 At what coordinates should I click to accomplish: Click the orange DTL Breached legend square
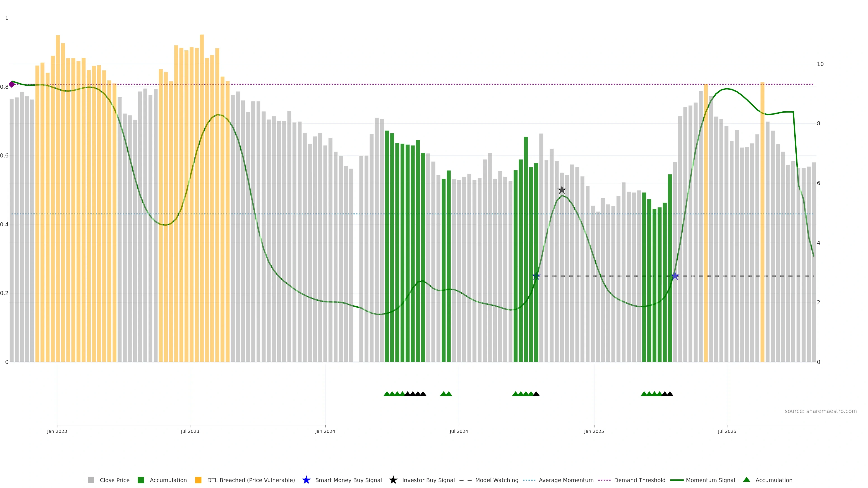point(198,480)
